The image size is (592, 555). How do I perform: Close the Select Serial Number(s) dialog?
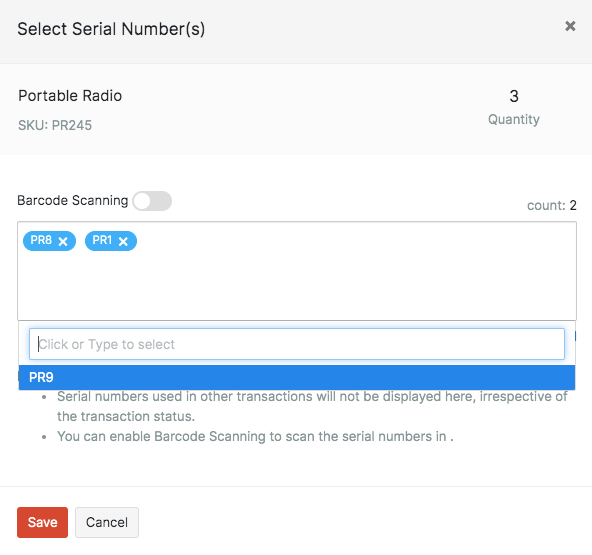(570, 26)
